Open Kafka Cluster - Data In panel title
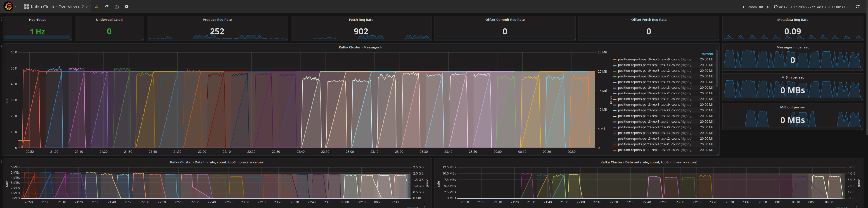 pos(217,162)
